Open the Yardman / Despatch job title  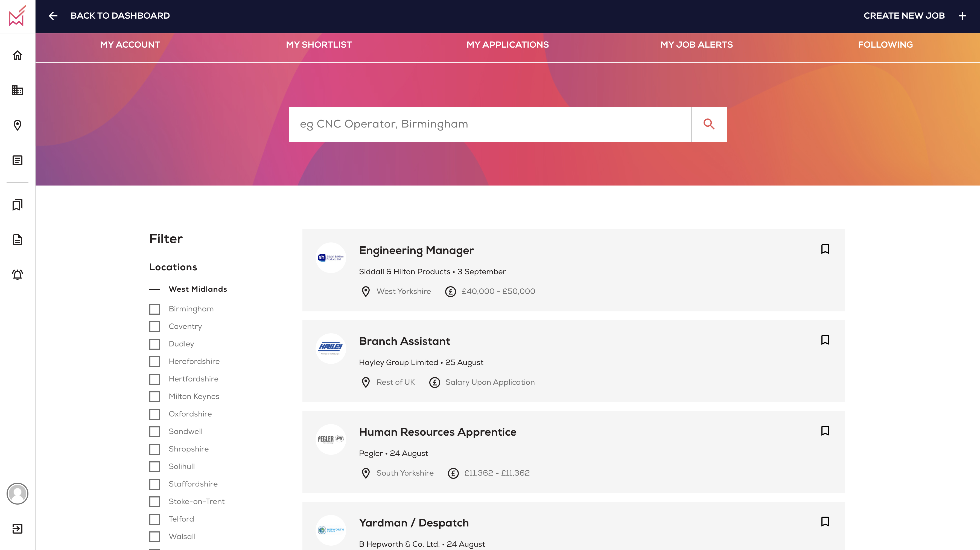tap(413, 523)
